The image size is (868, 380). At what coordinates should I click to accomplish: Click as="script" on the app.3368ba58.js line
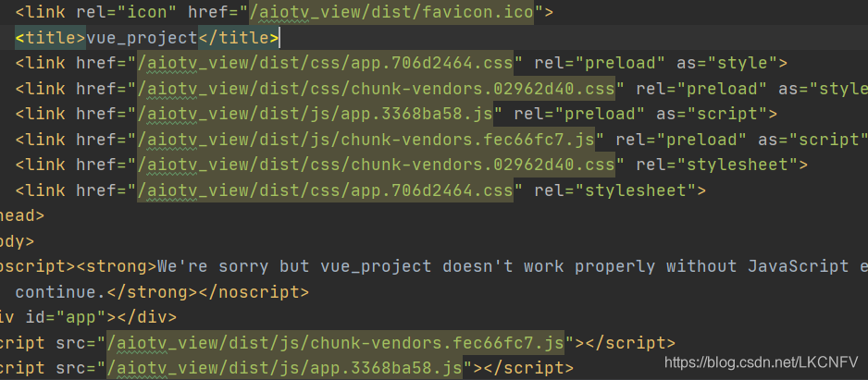712,114
